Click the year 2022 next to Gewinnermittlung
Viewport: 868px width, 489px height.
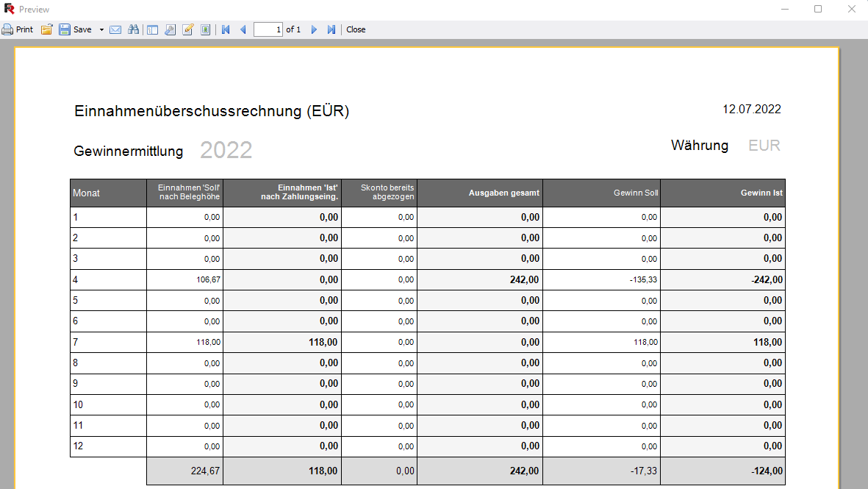click(226, 150)
